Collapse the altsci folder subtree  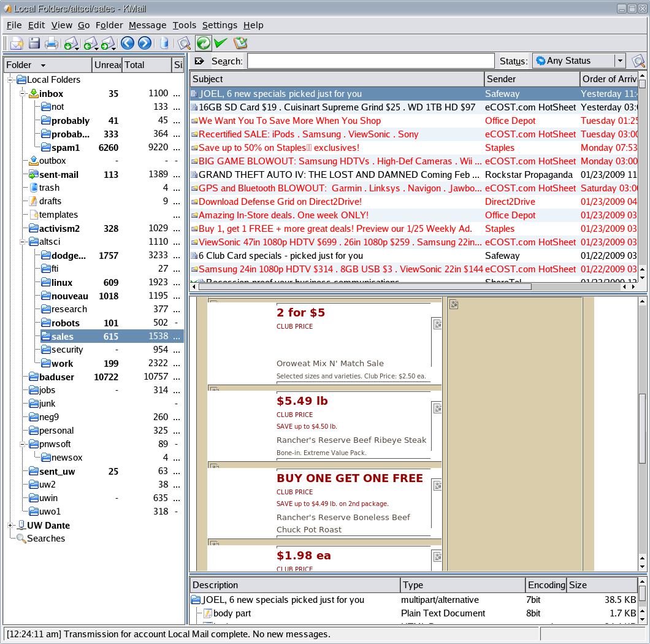[23, 242]
